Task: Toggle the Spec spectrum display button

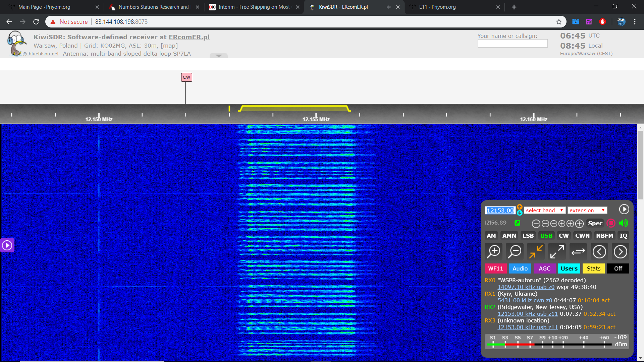Action: coord(595,223)
